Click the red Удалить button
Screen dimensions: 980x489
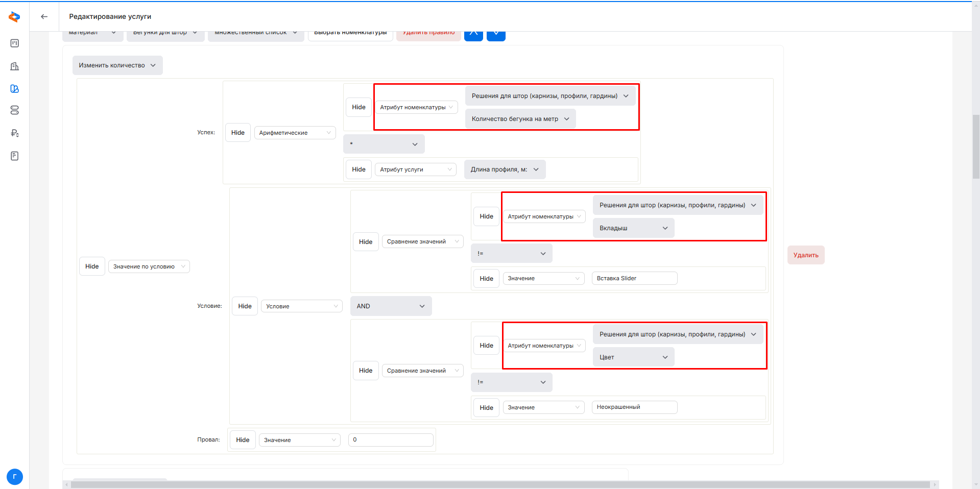pyautogui.click(x=805, y=255)
